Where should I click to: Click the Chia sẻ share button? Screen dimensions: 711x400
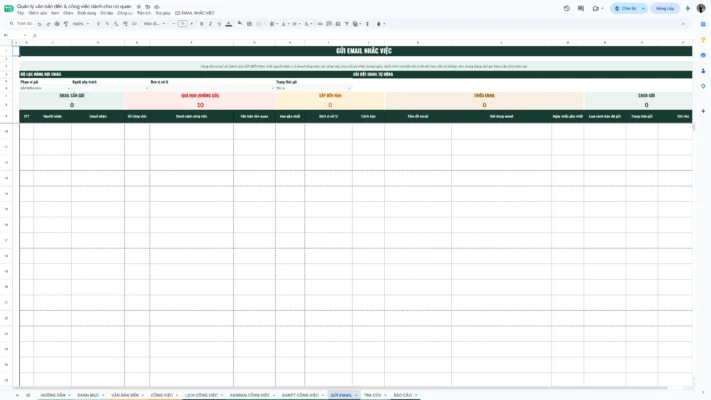pos(626,8)
